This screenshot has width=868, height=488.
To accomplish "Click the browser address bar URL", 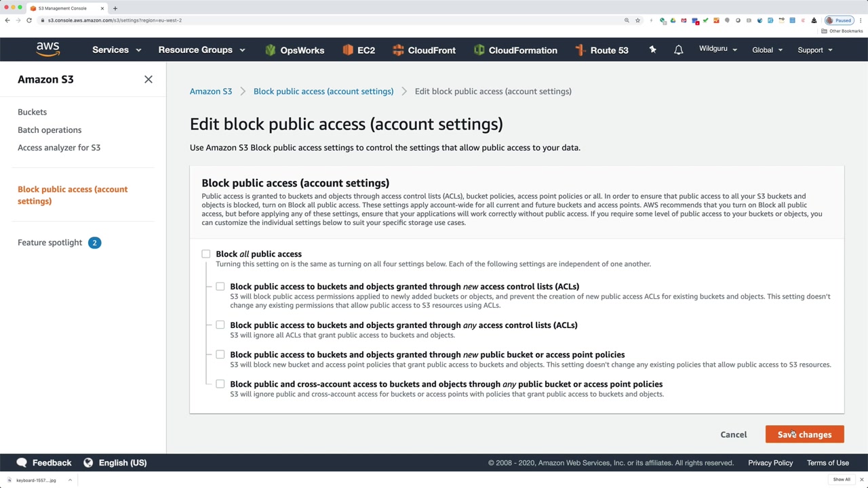I will [x=115, y=20].
